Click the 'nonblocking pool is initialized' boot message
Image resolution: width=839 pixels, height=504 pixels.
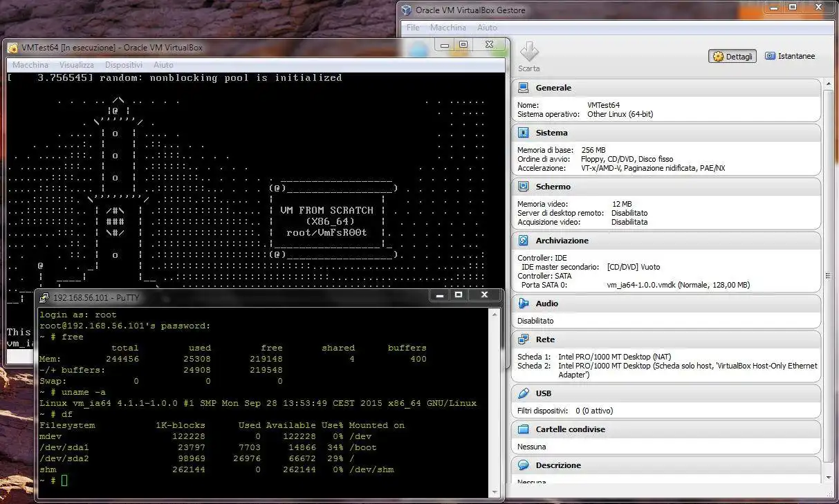click(246, 78)
